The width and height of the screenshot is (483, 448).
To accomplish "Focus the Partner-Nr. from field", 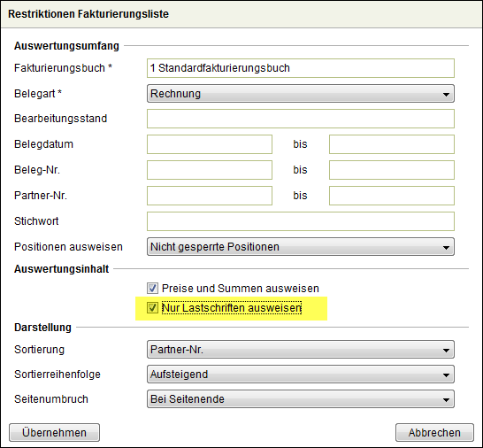I will click(x=210, y=196).
